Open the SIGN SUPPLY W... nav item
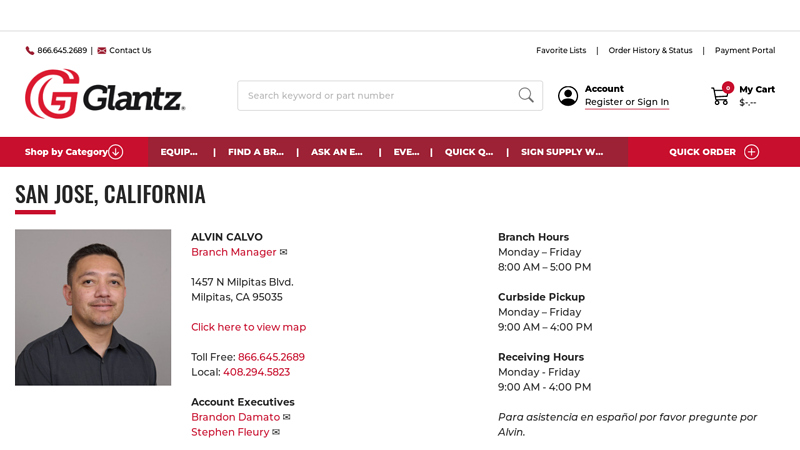 562,152
